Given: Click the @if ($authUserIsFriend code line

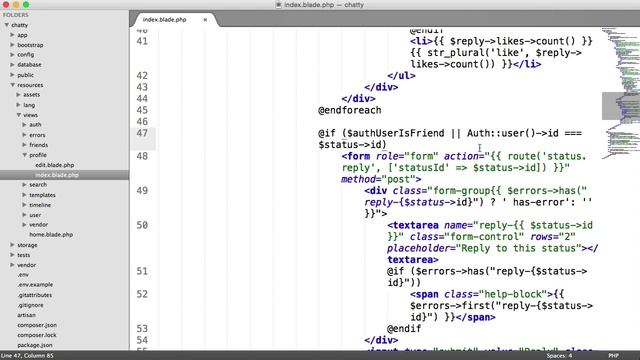Looking at the screenshot, I should 450,139.
